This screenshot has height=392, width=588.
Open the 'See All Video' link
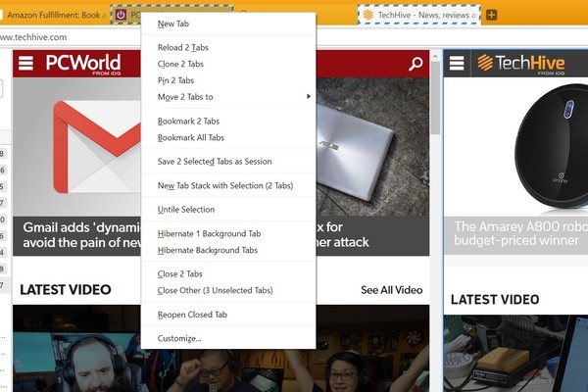pyautogui.click(x=391, y=290)
